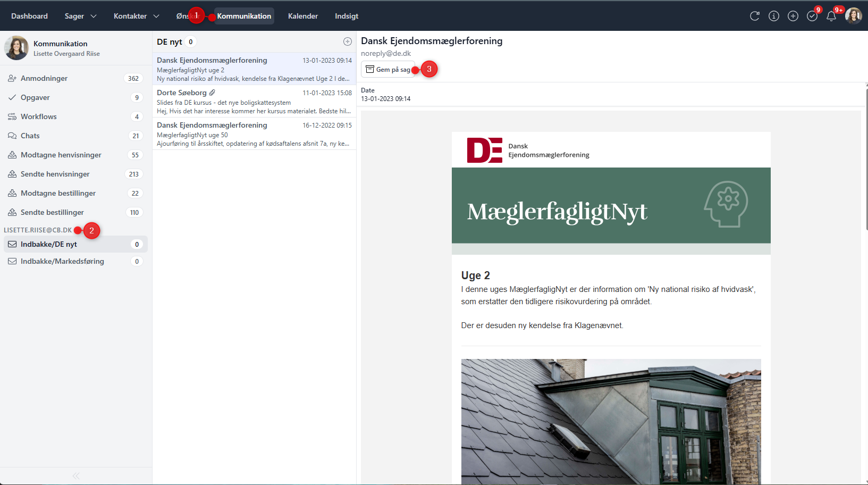Click the attachment paperclip on Dorte Søeborg email
The width and height of the screenshot is (868, 485).
point(212,93)
